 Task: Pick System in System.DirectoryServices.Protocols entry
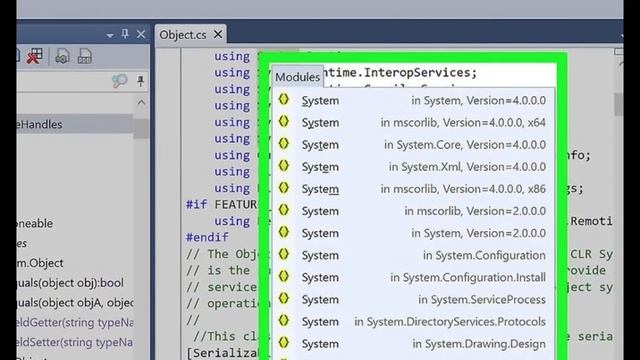(412, 321)
